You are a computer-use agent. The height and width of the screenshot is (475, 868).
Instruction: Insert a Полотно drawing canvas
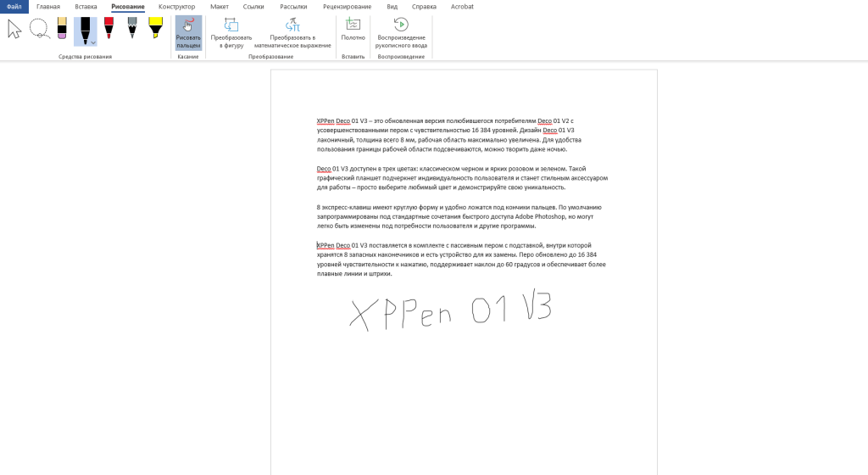(353, 31)
